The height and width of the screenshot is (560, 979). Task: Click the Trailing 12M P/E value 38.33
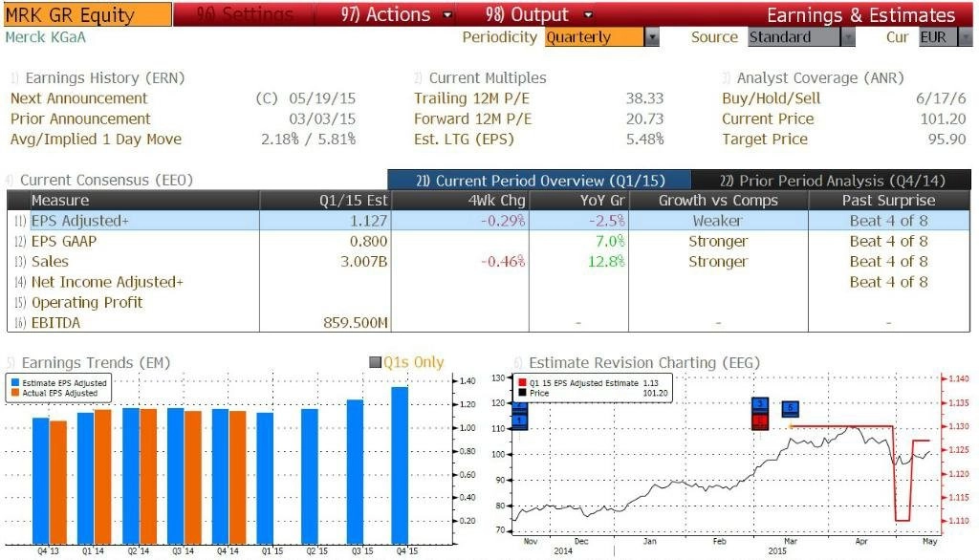[645, 98]
